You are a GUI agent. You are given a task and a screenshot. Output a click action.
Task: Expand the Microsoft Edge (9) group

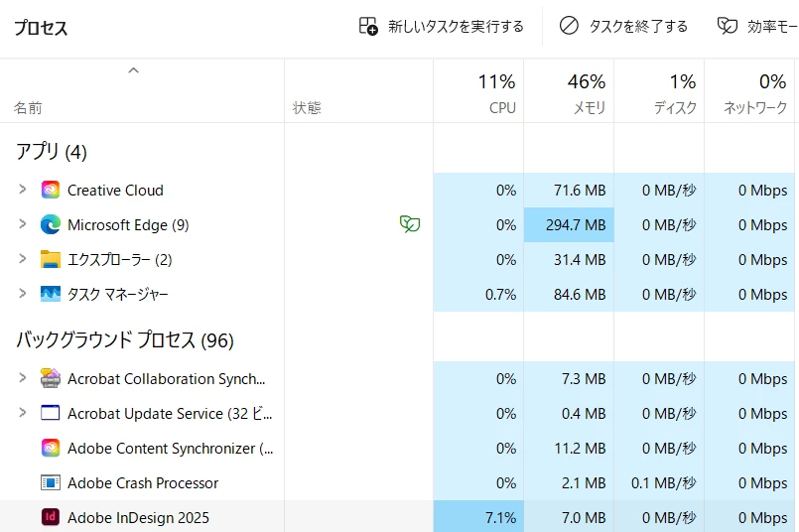[23, 224]
